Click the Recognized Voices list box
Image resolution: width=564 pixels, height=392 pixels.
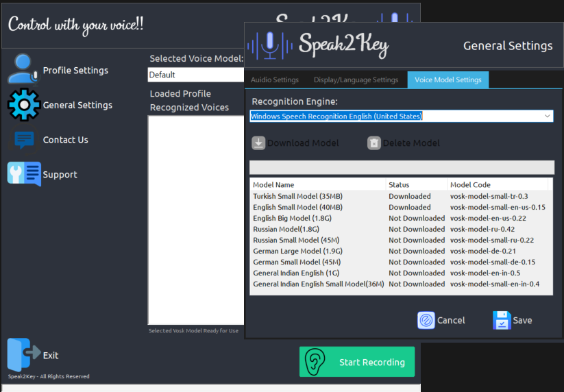tap(196, 220)
